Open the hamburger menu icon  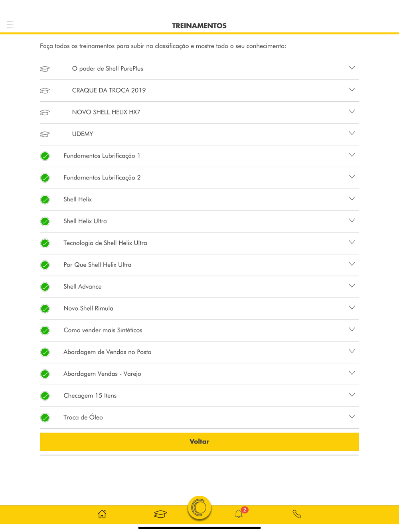pos(10,25)
